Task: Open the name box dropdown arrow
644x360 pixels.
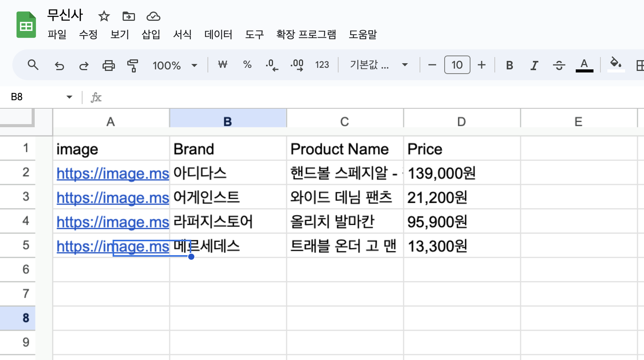Action: tap(69, 97)
